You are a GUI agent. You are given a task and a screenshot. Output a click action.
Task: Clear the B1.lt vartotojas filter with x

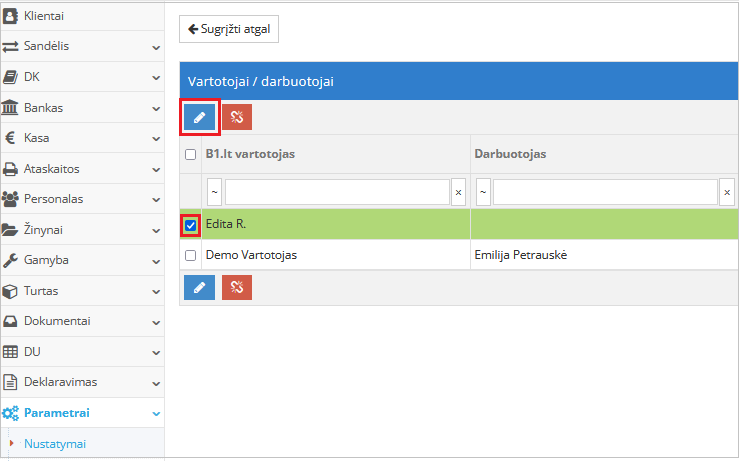click(x=458, y=191)
